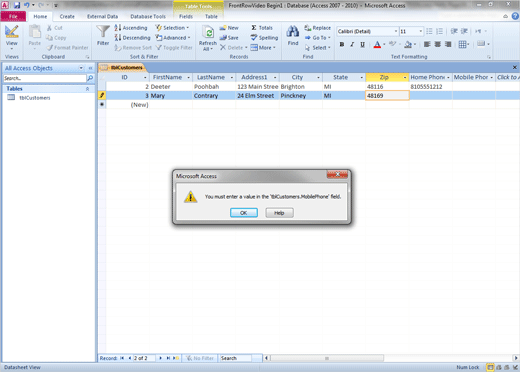This screenshot has height=372, width=520.
Task: Open the View button in Views group
Action: (12, 37)
